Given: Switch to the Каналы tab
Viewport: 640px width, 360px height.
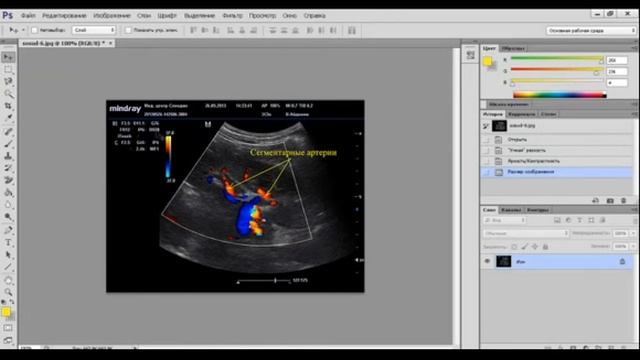Looking at the screenshot, I should click(511, 210).
